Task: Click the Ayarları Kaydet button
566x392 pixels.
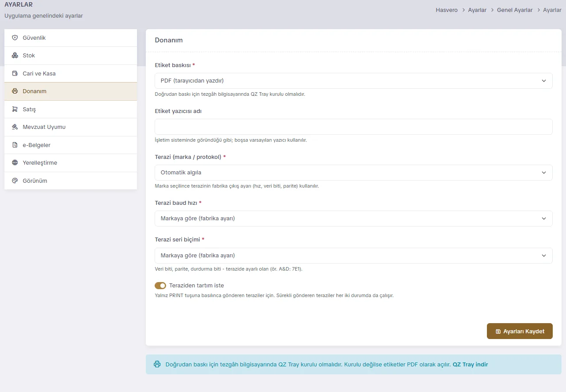Action: (520, 331)
